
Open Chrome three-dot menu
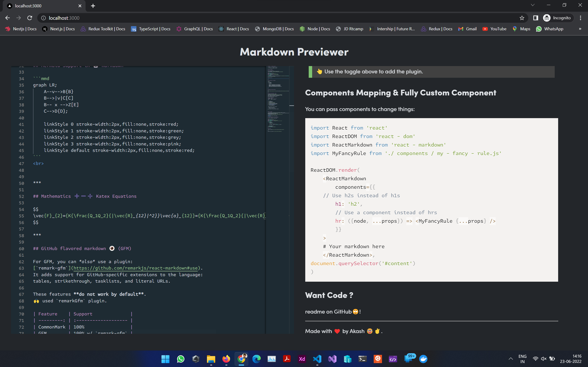click(x=580, y=18)
